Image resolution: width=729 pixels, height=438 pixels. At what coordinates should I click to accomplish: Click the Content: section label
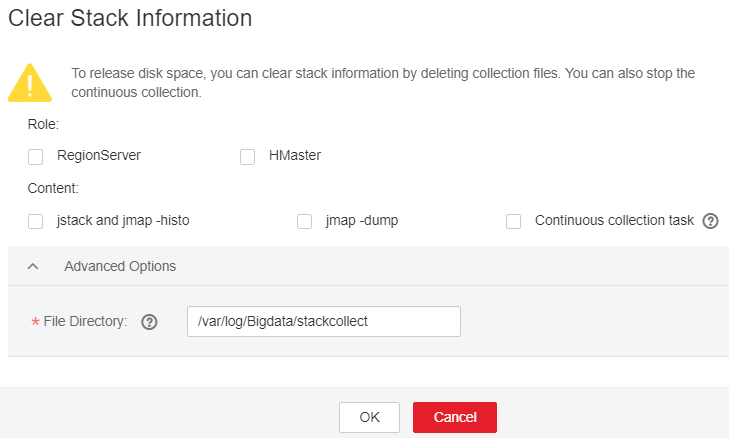[53, 188]
